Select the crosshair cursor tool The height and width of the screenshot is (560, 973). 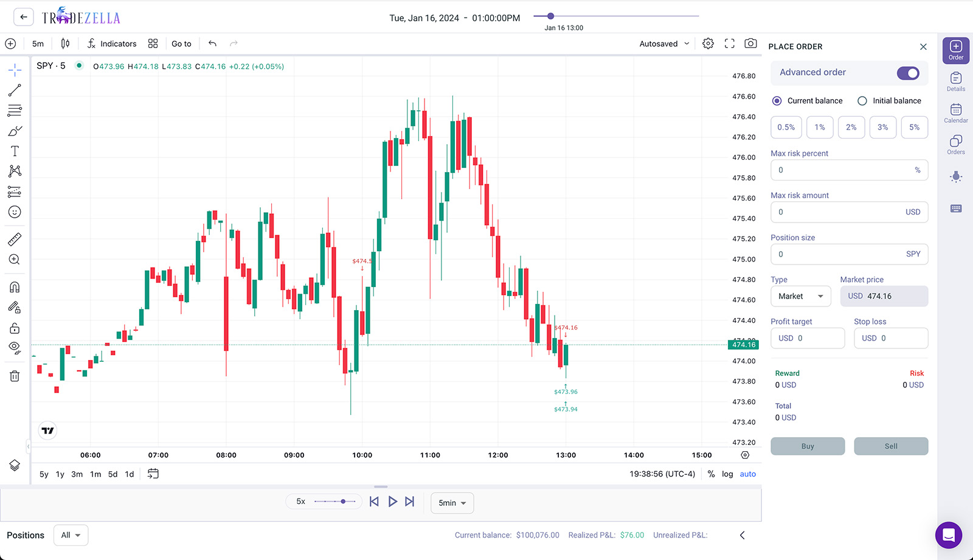[15, 70]
